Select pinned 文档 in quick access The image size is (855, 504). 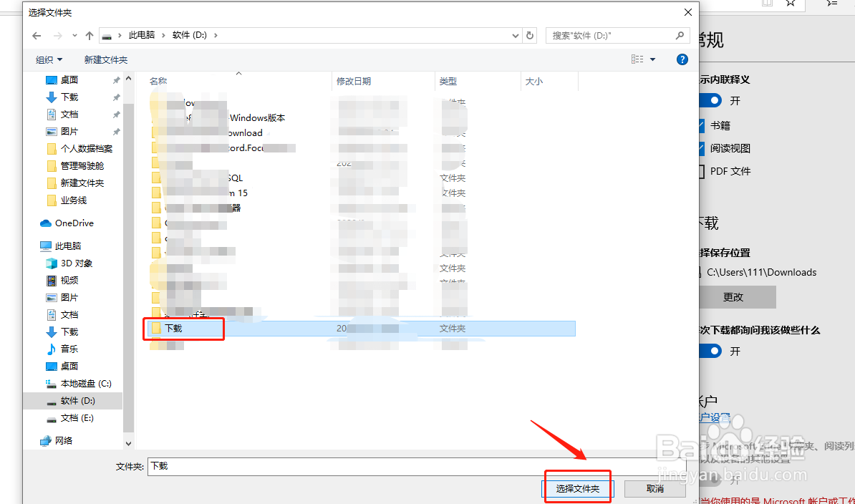tap(69, 115)
